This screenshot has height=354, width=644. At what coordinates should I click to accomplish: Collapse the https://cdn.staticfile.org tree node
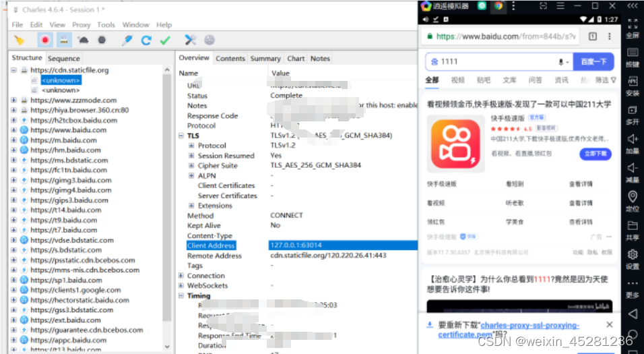(13, 70)
